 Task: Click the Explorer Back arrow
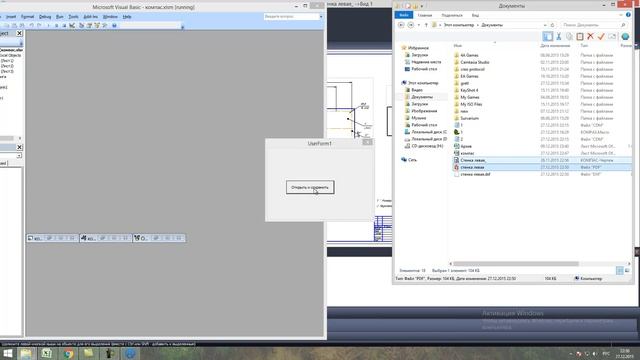click(401, 25)
